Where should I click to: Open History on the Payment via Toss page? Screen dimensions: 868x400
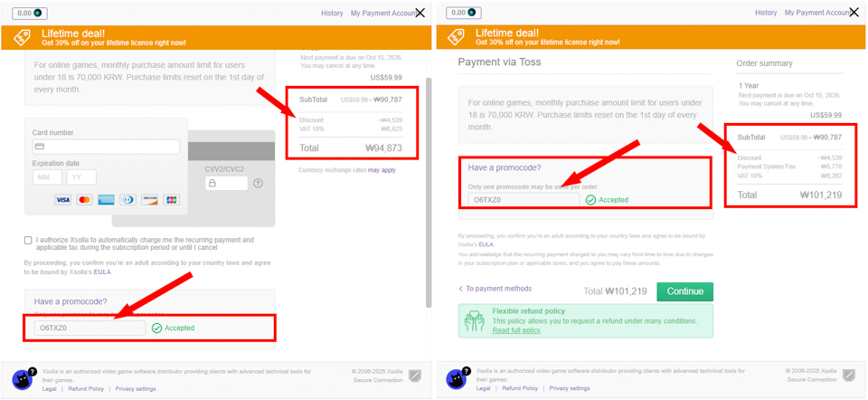[765, 13]
